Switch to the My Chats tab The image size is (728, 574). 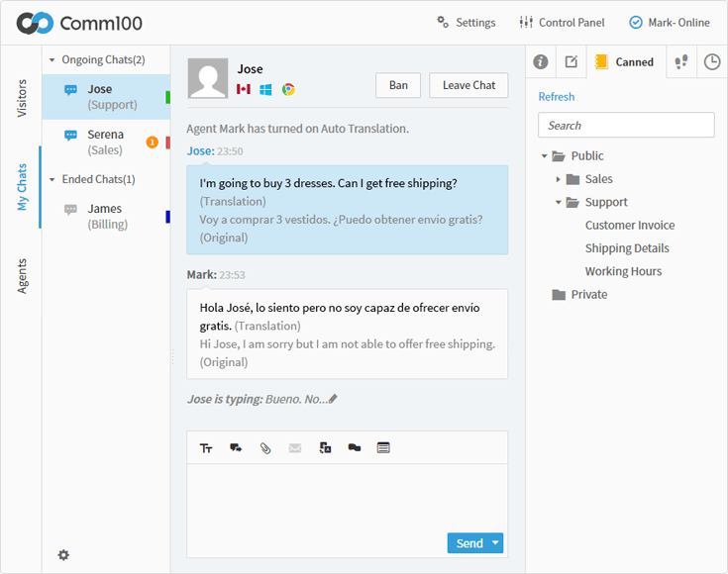[22, 187]
